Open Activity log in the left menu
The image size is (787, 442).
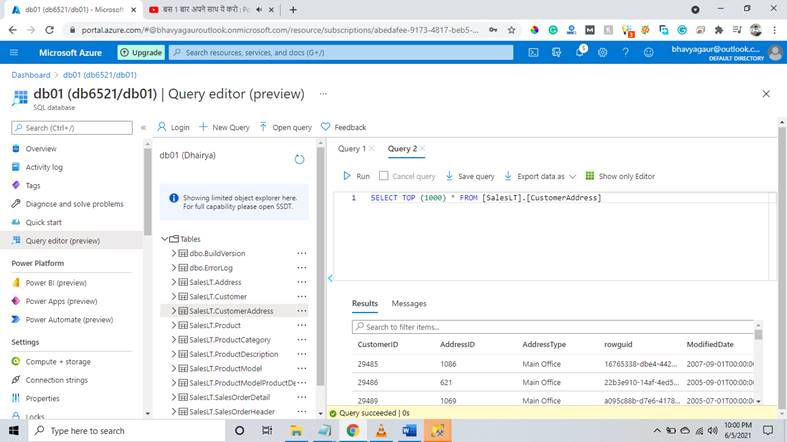pyautogui.click(x=44, y=167)
